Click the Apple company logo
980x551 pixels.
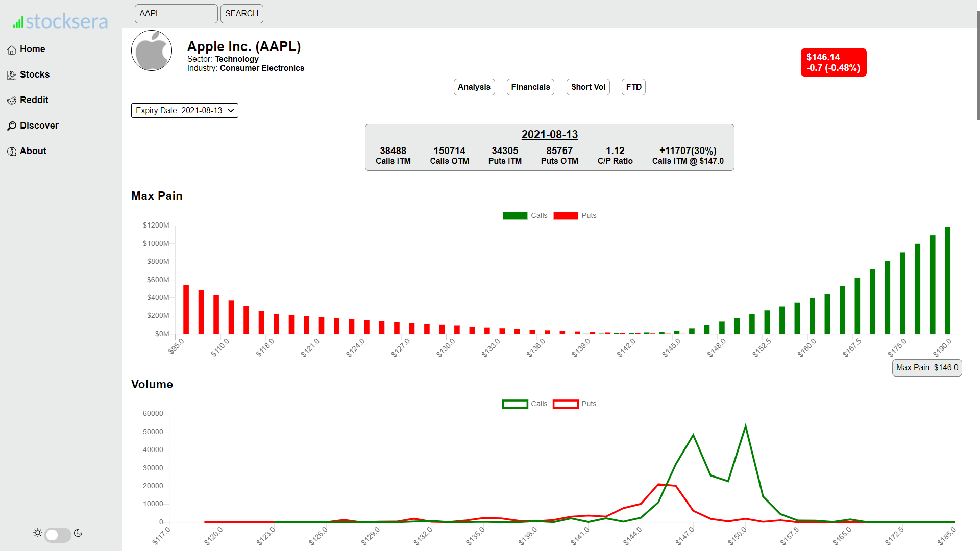tap(152, 51)
